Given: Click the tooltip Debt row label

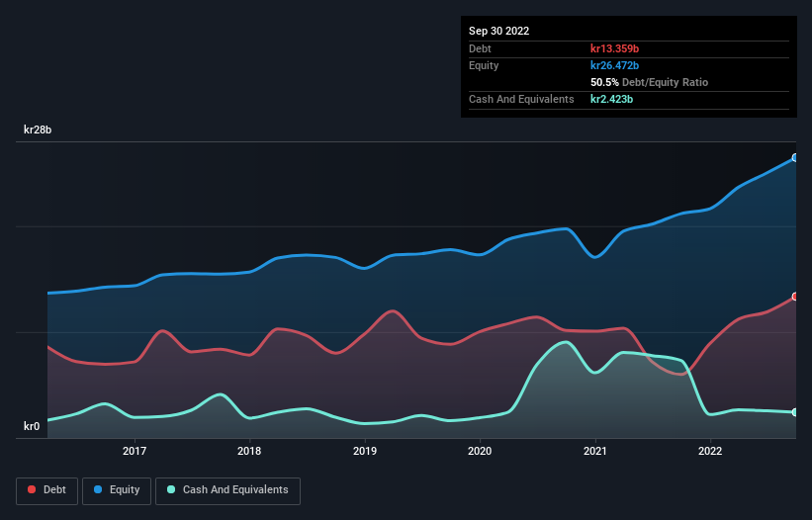Looking at the screenshot, I should coord(480,48).
